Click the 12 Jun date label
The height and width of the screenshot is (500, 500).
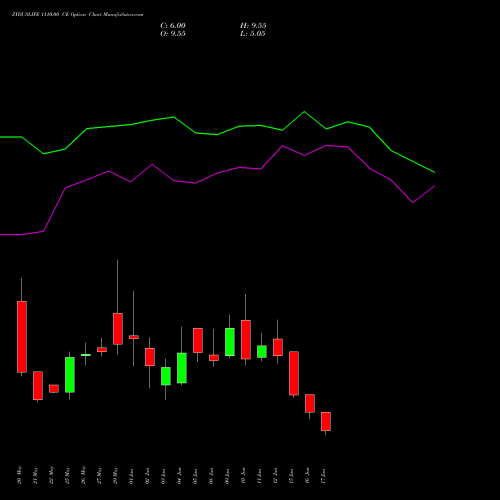[x=276, y=476]
